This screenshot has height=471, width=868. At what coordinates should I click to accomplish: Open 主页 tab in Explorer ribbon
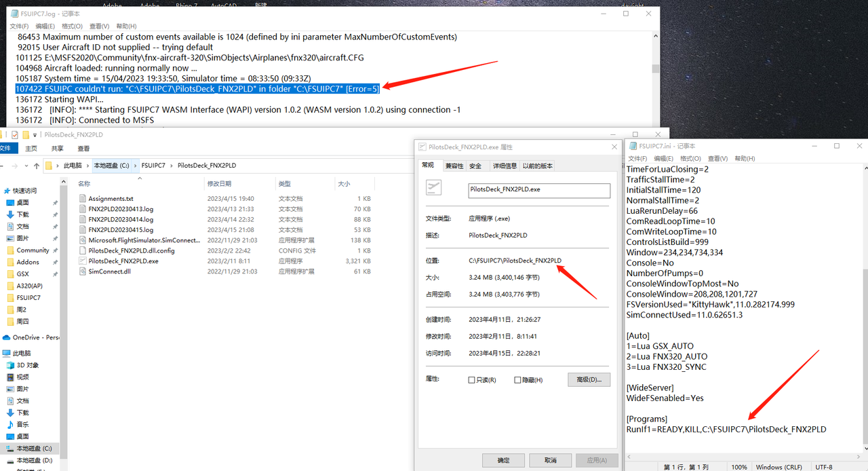coord(31,149)
